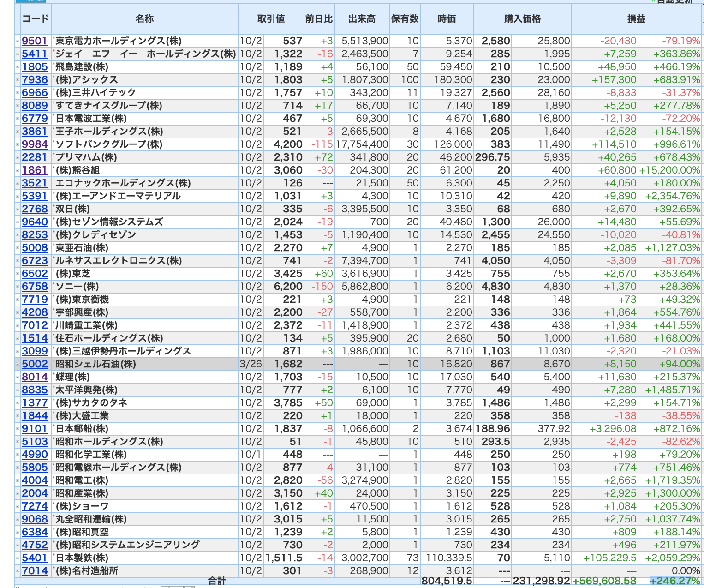704x588 pixels.
Task: Click the small row icon beside code 6758
Action: pyautogui.click(x=18, y=287)
